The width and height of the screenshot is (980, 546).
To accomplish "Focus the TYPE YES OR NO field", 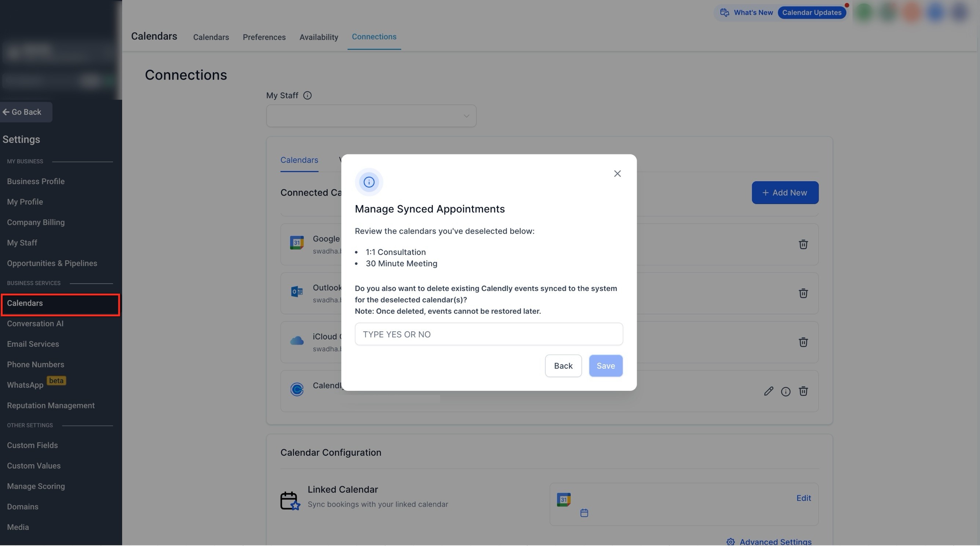I will click(x=489, y=334).
